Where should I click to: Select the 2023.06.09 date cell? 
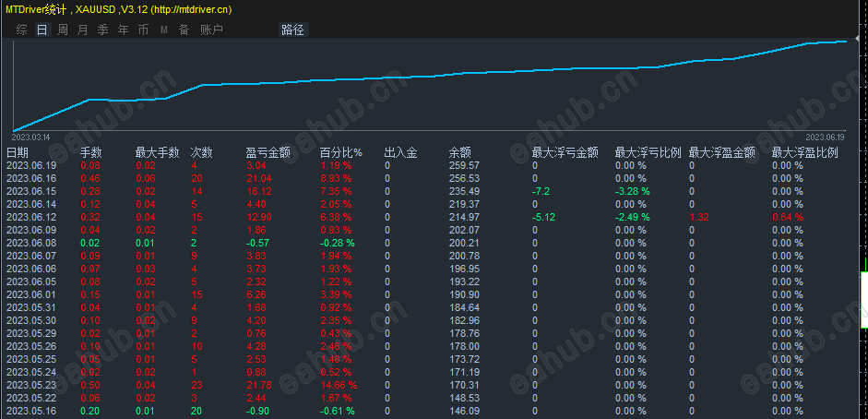pos(30,230)
